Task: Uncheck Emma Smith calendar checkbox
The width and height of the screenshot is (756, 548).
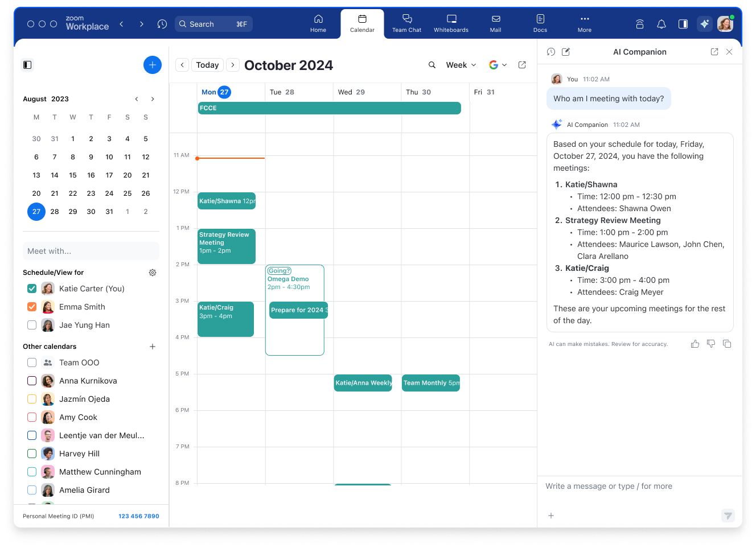Action: pyautogui.click(x=32, y=307)
